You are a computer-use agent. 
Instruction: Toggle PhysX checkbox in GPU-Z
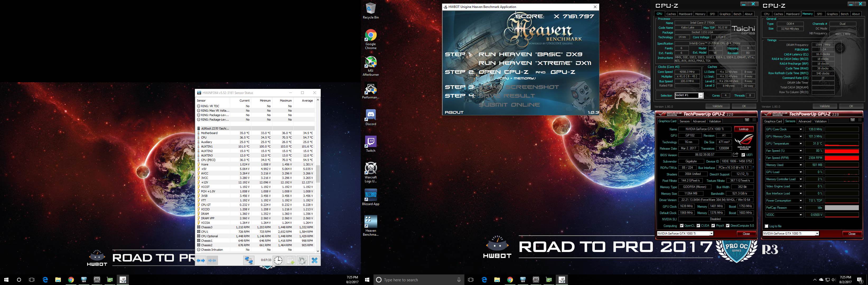tap(713, 226)
